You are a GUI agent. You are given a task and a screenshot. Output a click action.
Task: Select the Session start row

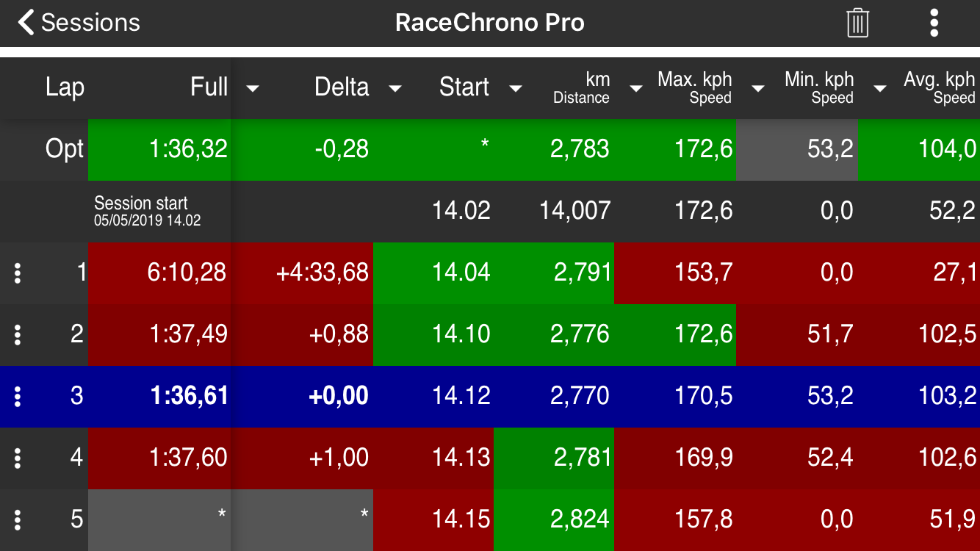pos(141,211)
